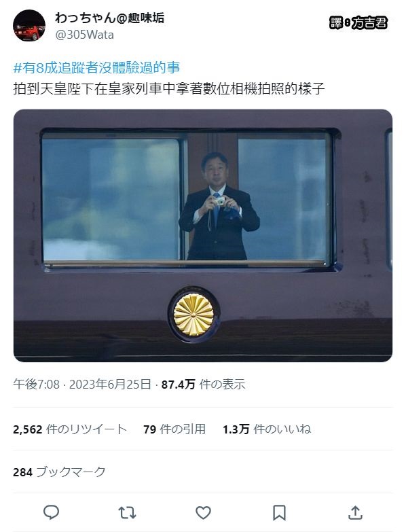Open the reply comment bubble icon
406x532 pixels.
click(x=51, y=512)
